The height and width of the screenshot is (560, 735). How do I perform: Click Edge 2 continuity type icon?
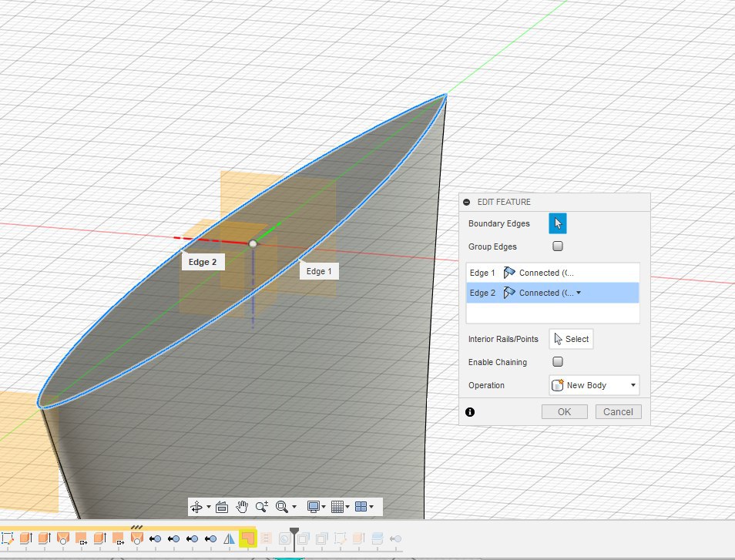tap(509, 293)
